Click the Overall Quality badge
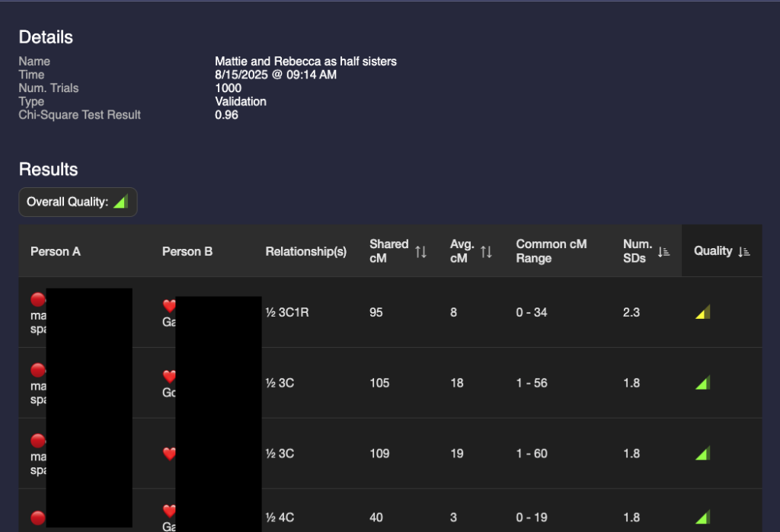 coord(78,202)
